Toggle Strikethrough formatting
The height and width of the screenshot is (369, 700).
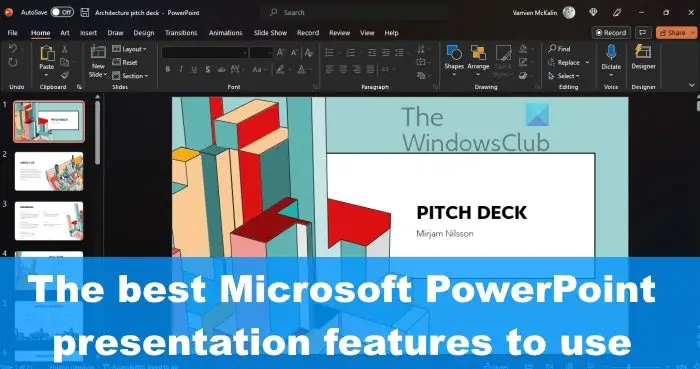[221, 69]
